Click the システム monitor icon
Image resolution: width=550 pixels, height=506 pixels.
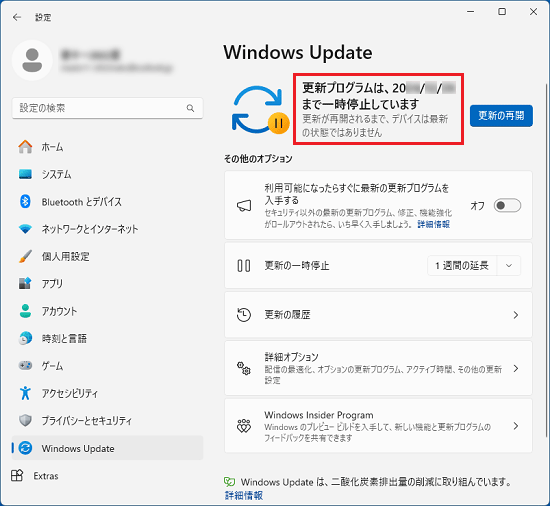pyautogui.click(x=25, y=174)
